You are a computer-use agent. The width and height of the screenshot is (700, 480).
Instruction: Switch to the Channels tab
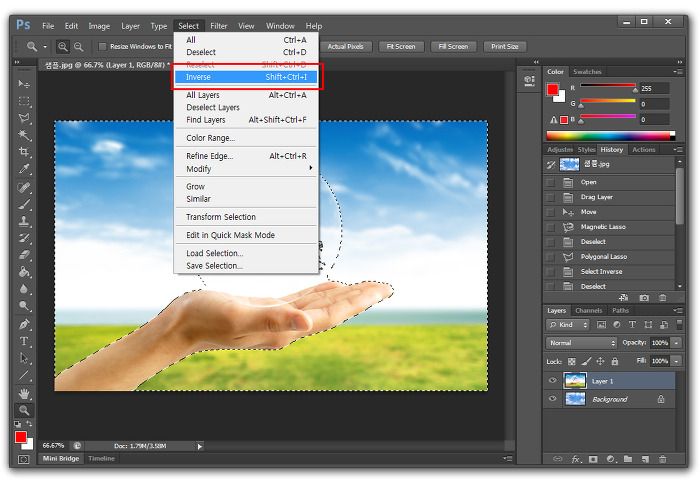pos(588,310)
